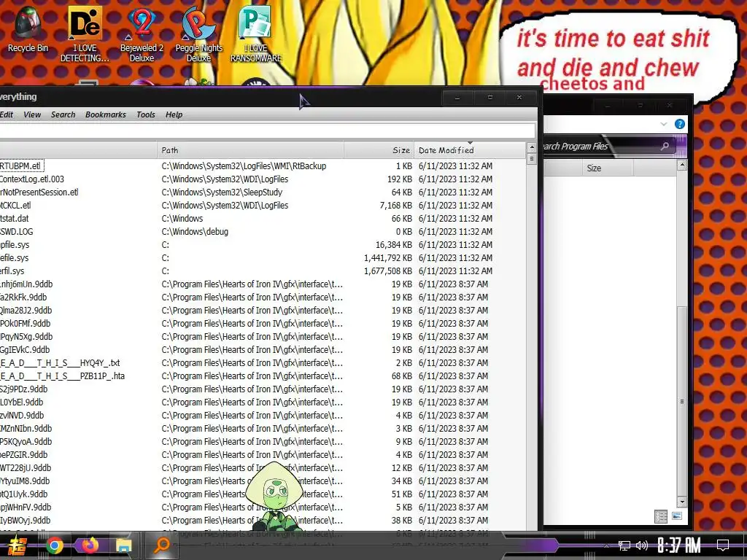Open the Bookmarks menu in Everything

click(x=105, y=114)
